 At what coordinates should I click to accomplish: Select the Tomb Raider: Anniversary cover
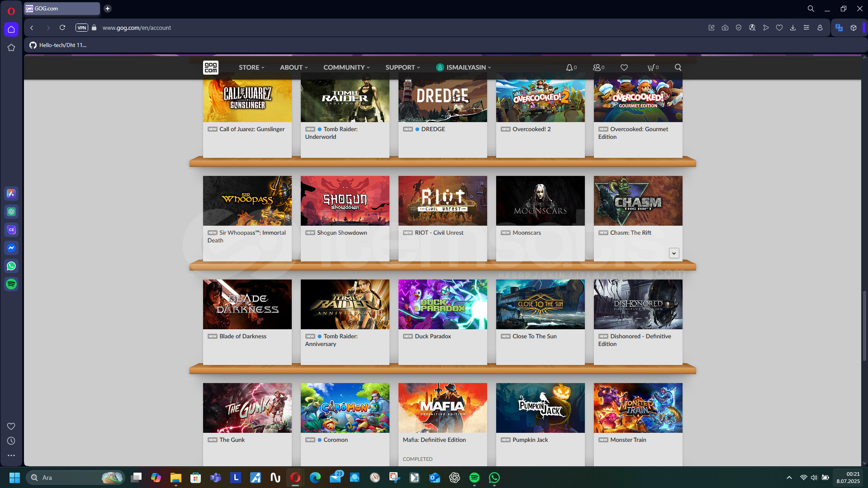pyautogui.click(x=345, y=304)
